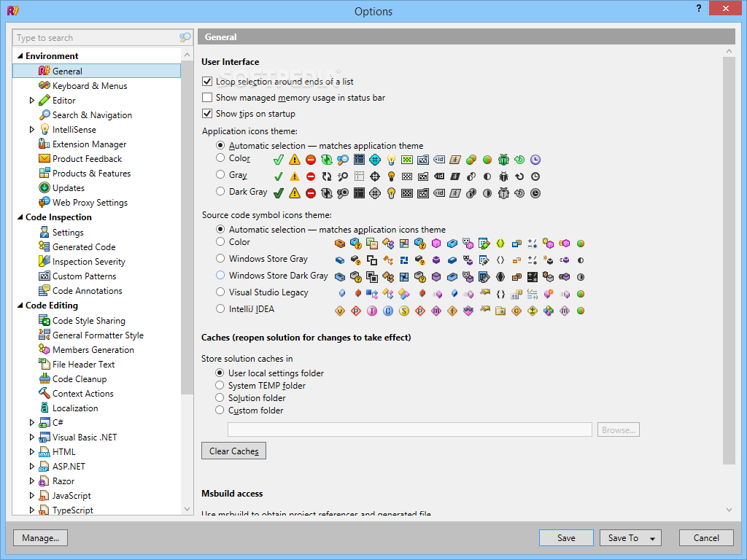Click the Context Actions hammer icon
Screen dimensions: 747x560
tap(44, 393)
